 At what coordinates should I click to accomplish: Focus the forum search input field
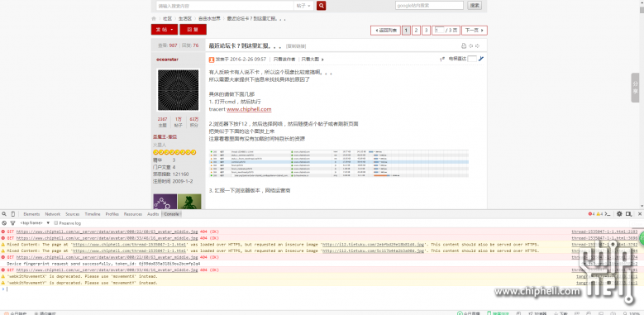[x=225, y=5]
